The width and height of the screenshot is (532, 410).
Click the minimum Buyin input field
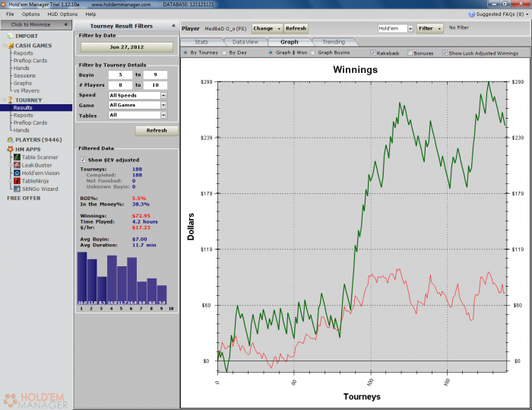pyautogui.click(x=120, y=75)
